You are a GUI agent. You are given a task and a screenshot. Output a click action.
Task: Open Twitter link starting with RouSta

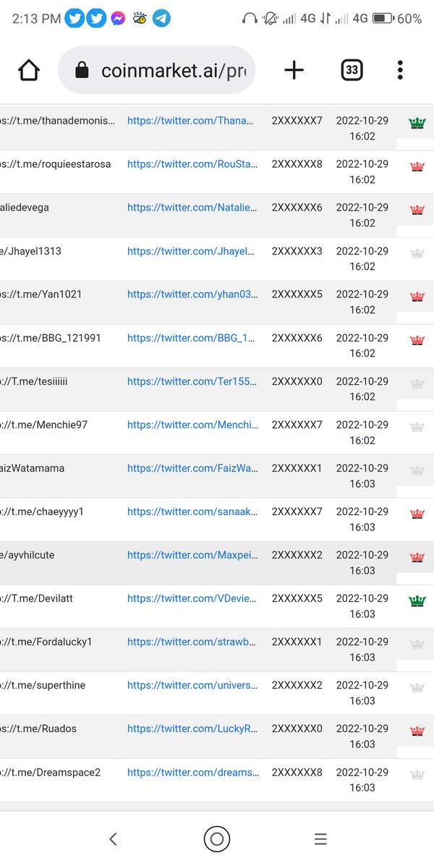[192, 164]
